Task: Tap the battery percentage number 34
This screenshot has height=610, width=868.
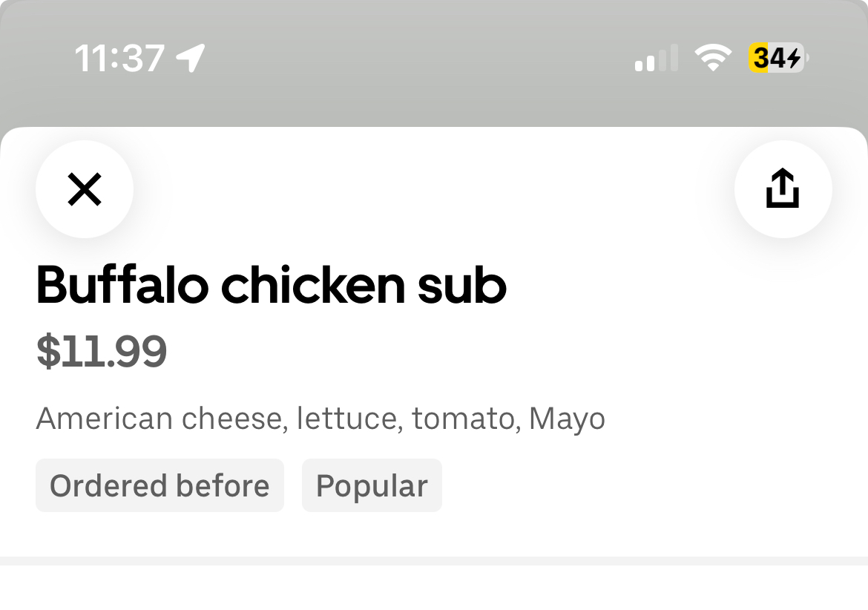Action: (769, 58)
